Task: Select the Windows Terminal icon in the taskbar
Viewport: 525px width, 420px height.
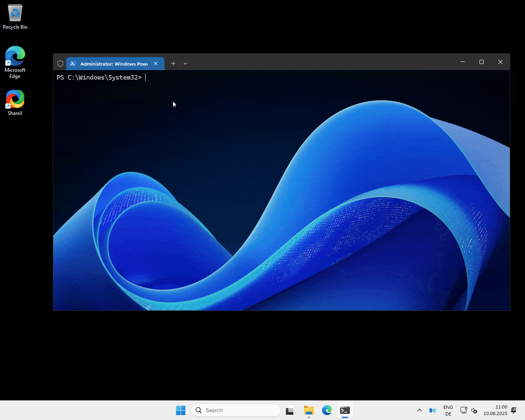Action: (345, 410)
